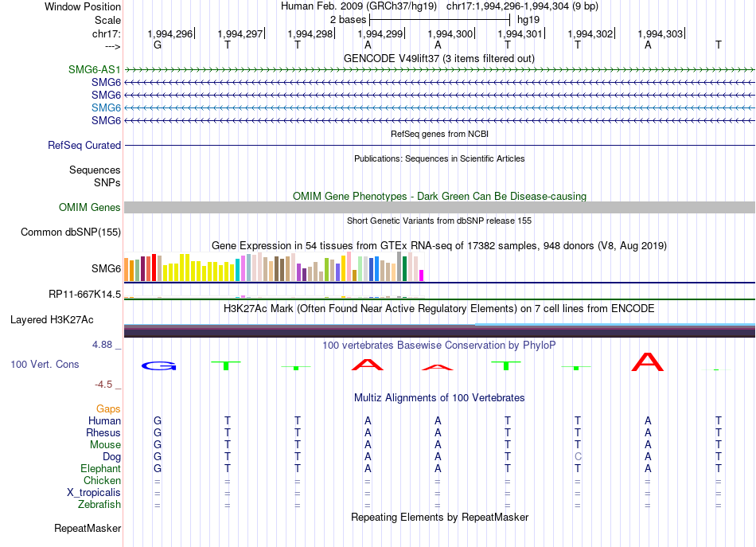Click H3K27Ac Mark ENCODE track title
This screenshot has width=756, height=547.
(x=439, y=309)
